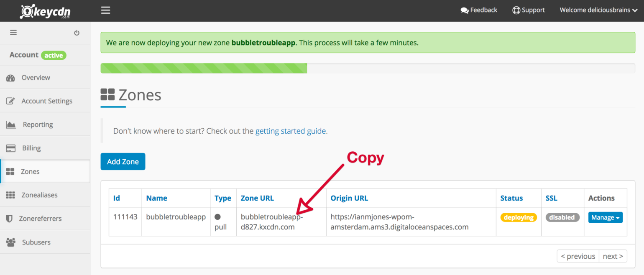Open the getting started guide link
This screenshot has height=275, width=644.
pyautogui.click(x=290, y=131)
